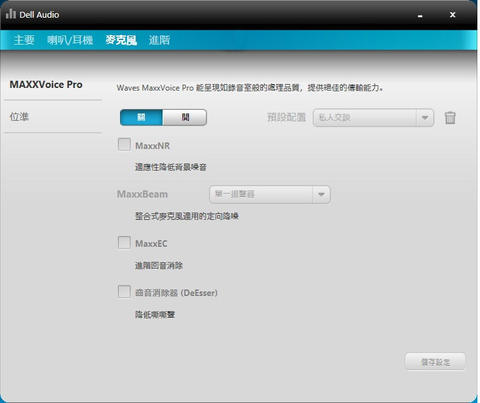Minimize the Dell Audio window
Viewport: 480px width, 403px height.
pyautogui.click(x=420, y=15)
